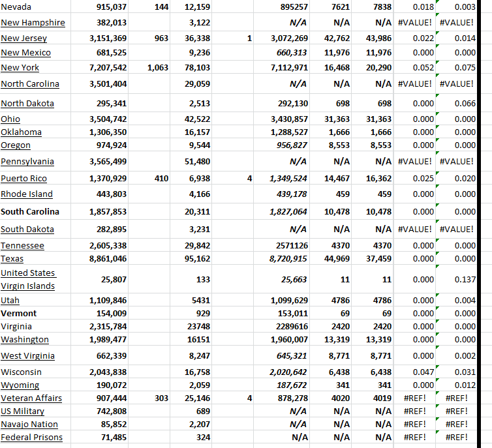The width and height of the screenshot is (492, 448).
Task: Select cell with value 42,522
Action: point(191,119)
